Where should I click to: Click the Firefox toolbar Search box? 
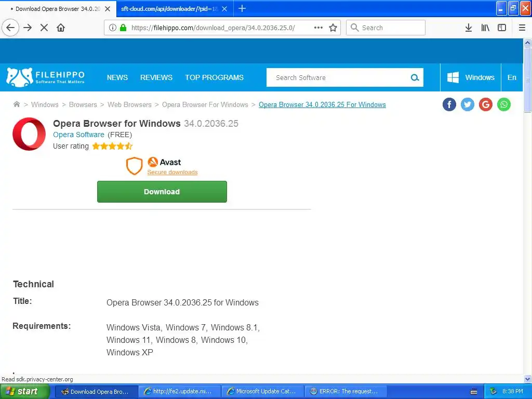385,28
